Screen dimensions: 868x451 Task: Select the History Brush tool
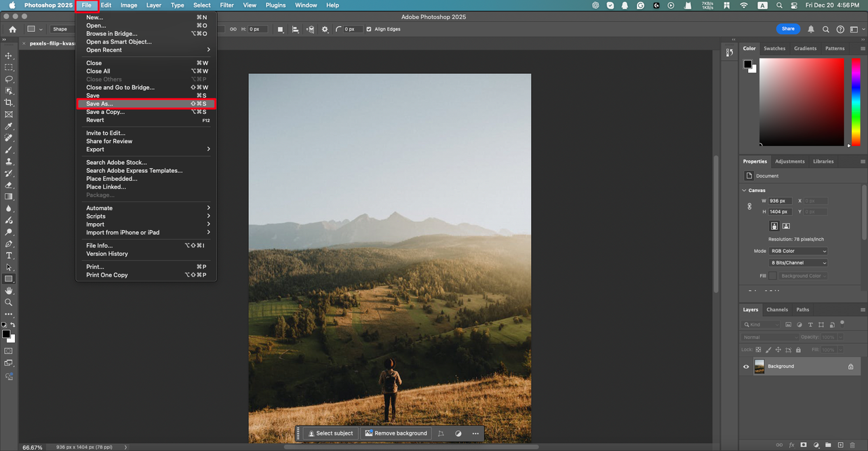(9, 173)
